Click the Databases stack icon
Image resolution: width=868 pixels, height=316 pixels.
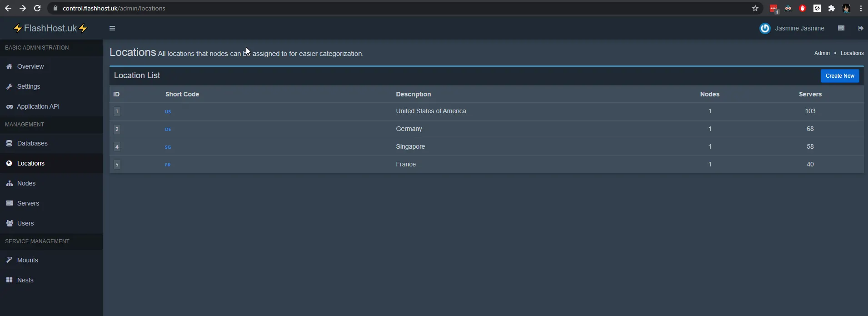[x=9, y=143]
